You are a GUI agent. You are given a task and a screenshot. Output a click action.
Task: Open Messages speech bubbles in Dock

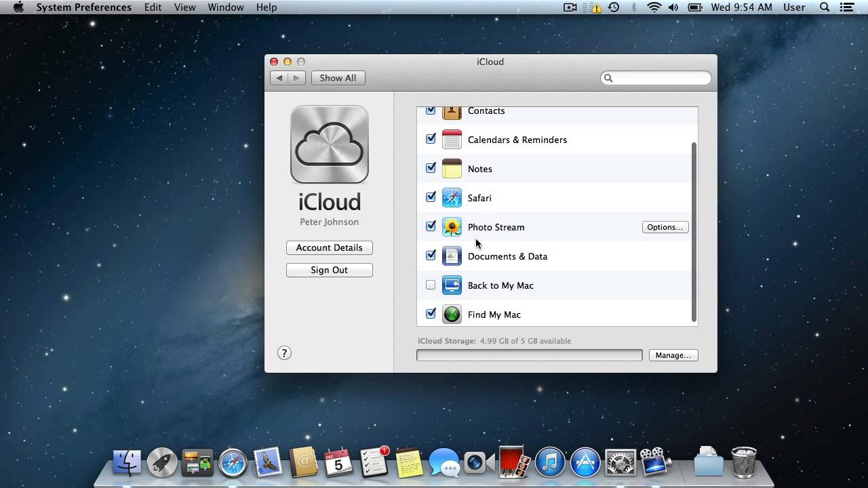point(444,463)
